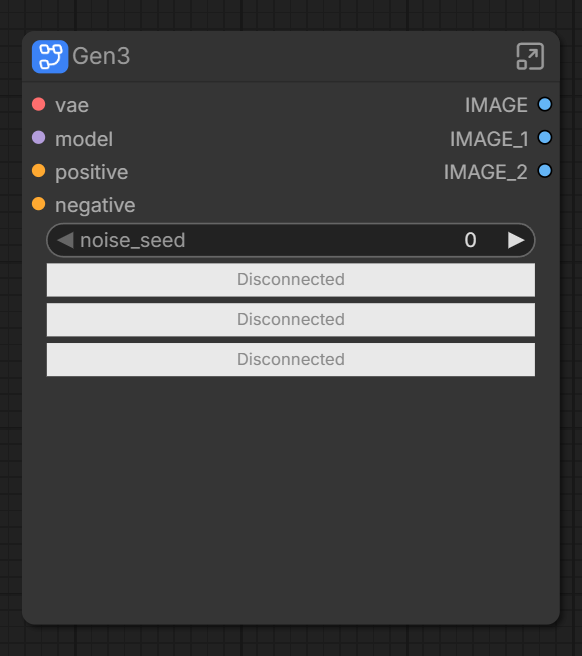Click the IMAGE_1 output connector dot

click(x=545, y=138)
